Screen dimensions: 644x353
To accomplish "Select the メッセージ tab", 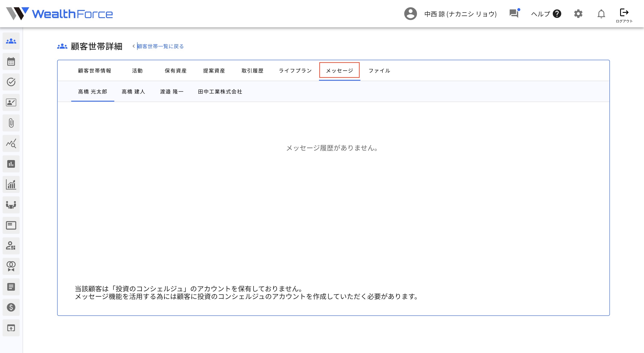I will [x=339, y=71].
